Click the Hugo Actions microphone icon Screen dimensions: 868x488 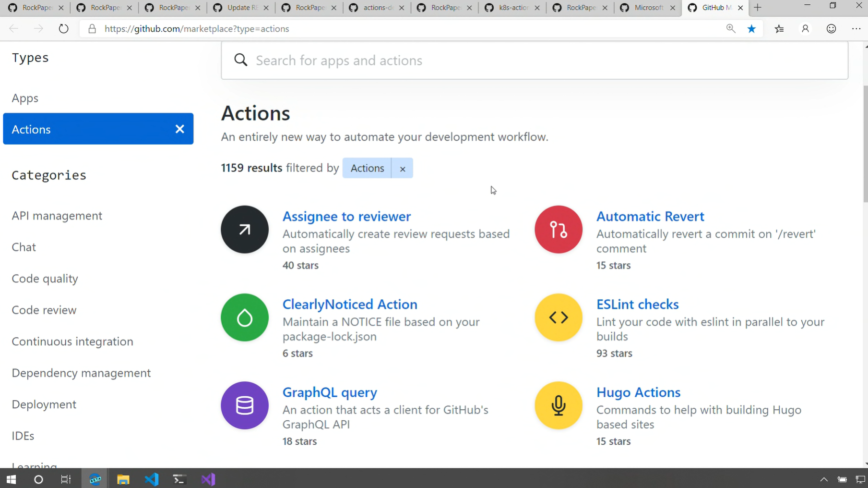pos(558,405)
